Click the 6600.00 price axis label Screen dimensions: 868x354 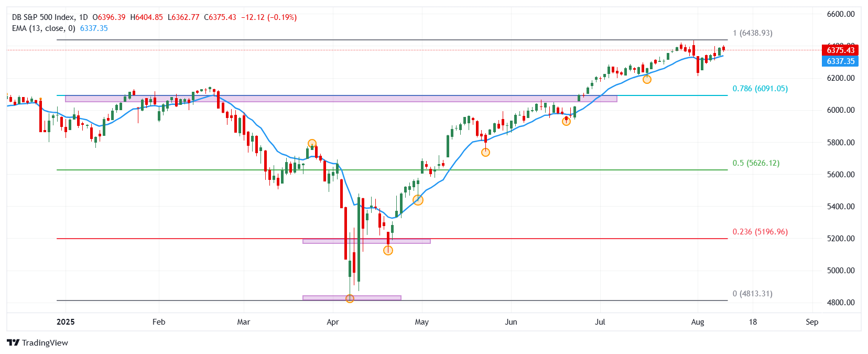[x=841, y=14]
